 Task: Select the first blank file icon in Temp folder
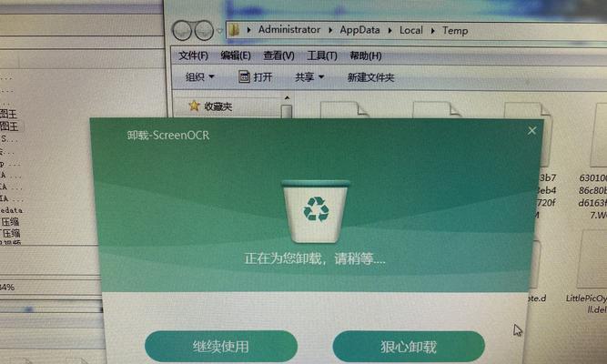344,109
